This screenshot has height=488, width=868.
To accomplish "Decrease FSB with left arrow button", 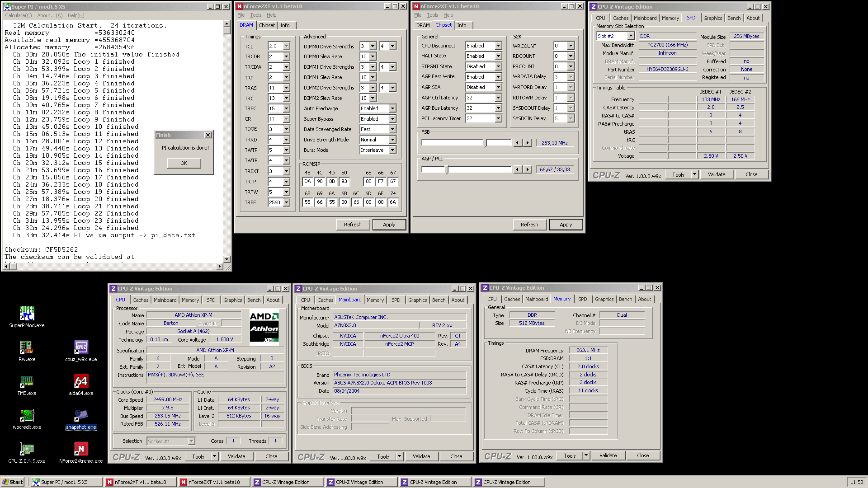I will point(518,143).
